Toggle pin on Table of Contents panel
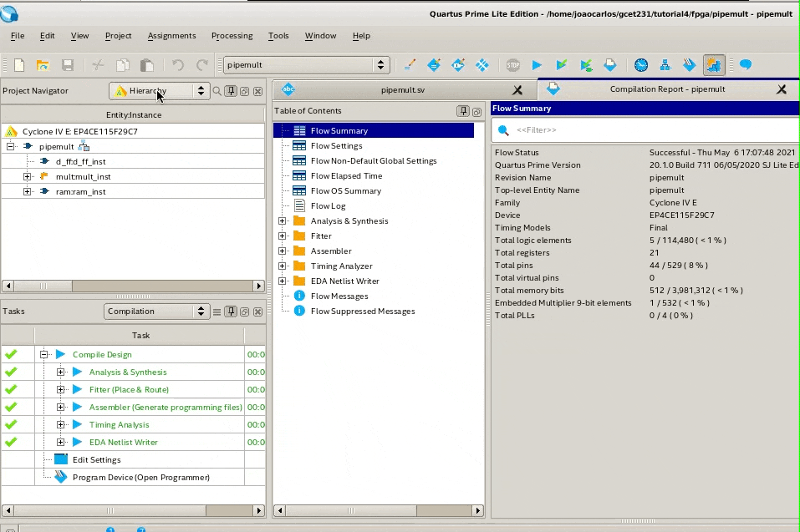Image resolution: width=800 pixels, height=532 pixels. pos(463,111)
